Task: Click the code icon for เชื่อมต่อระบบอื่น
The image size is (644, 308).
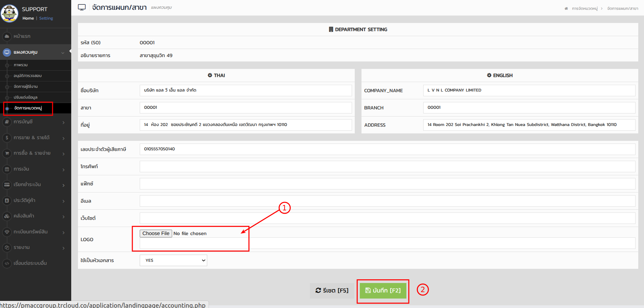Action: pyautogui.click(x=7, y=263)
